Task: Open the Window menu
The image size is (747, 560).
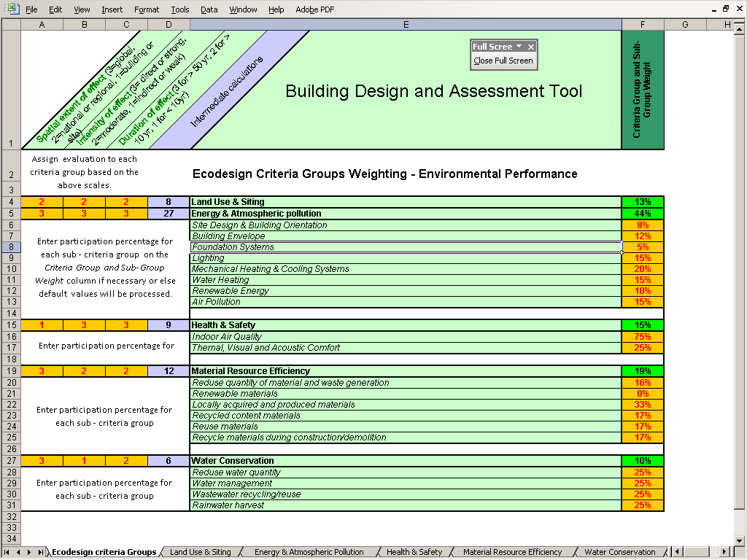Action: 243,9
